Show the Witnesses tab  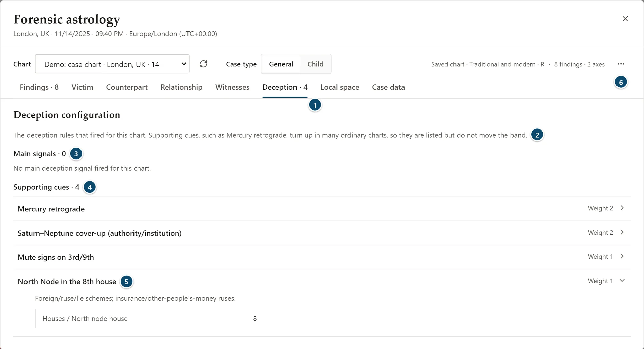[232, 87]
